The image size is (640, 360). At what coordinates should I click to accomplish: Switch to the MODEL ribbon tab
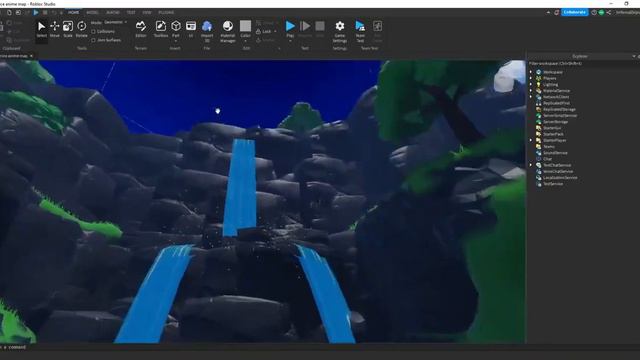(92, 13)
